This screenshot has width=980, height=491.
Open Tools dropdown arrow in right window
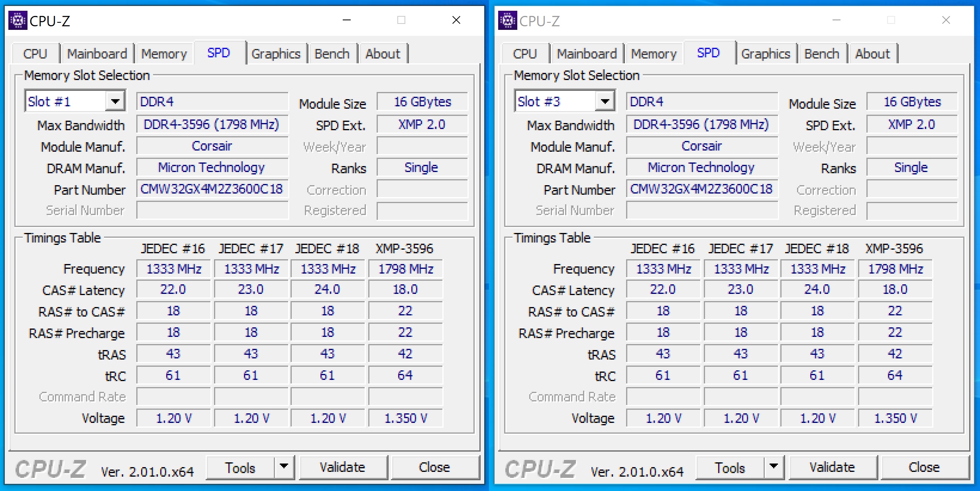point(774,467)
